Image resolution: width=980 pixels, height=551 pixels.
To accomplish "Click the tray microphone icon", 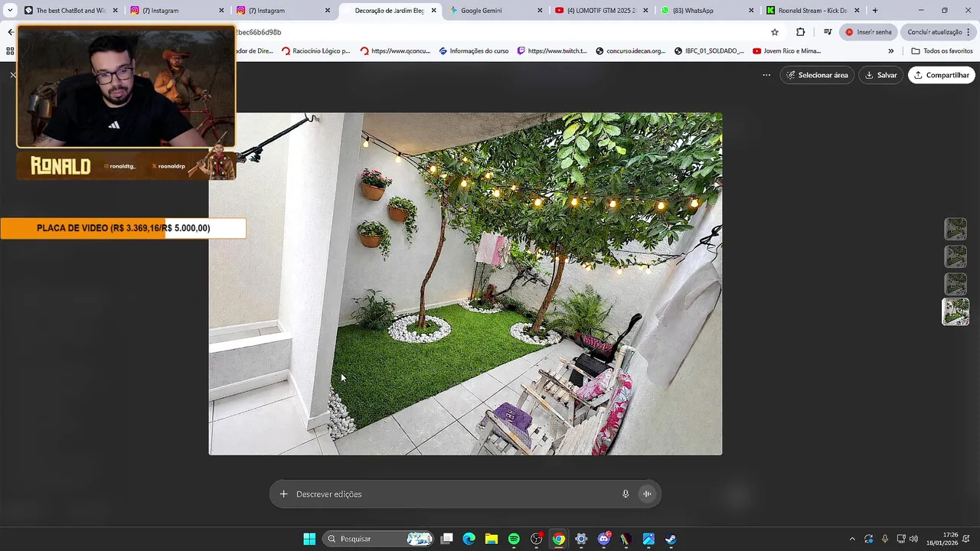I will (885, 539).
